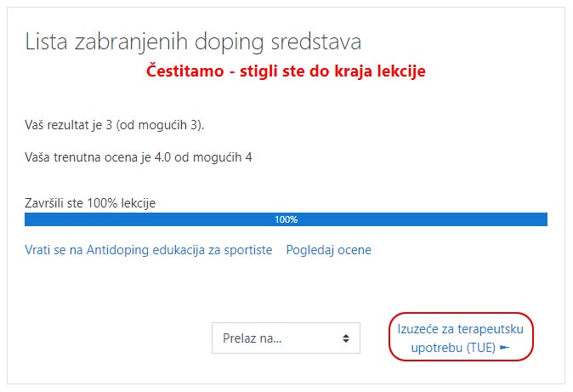573x392 pixels.
Task: Open the "Prelaz na..." jump menu
Action: (x=286, y=338)
